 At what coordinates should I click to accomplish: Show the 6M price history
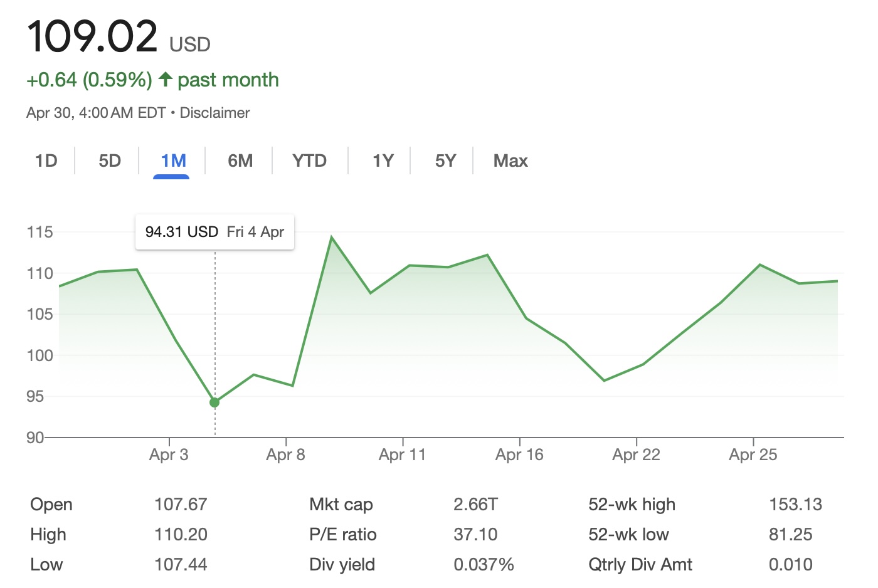click(x=240, y=161)
